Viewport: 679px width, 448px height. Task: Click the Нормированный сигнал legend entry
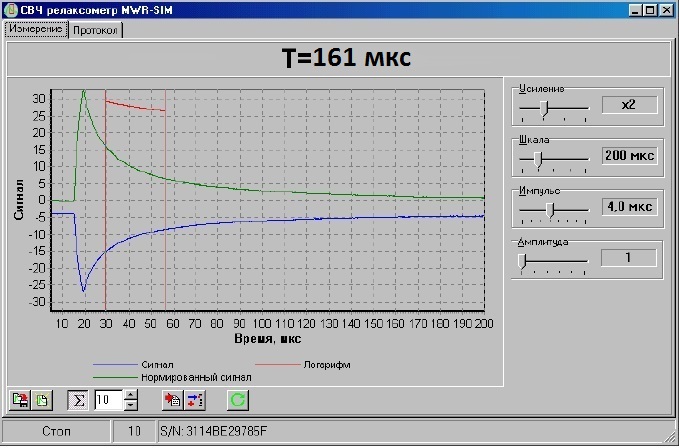click(x=172, y=377)
